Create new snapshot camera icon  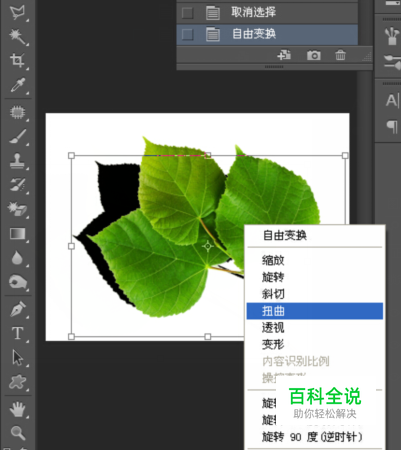313,55
